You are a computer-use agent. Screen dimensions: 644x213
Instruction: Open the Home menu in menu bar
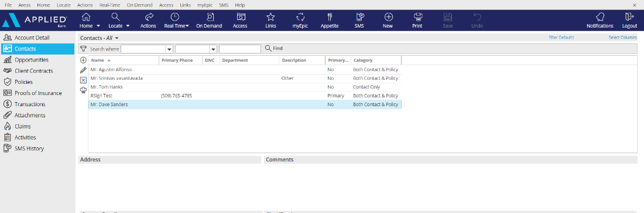43,5
